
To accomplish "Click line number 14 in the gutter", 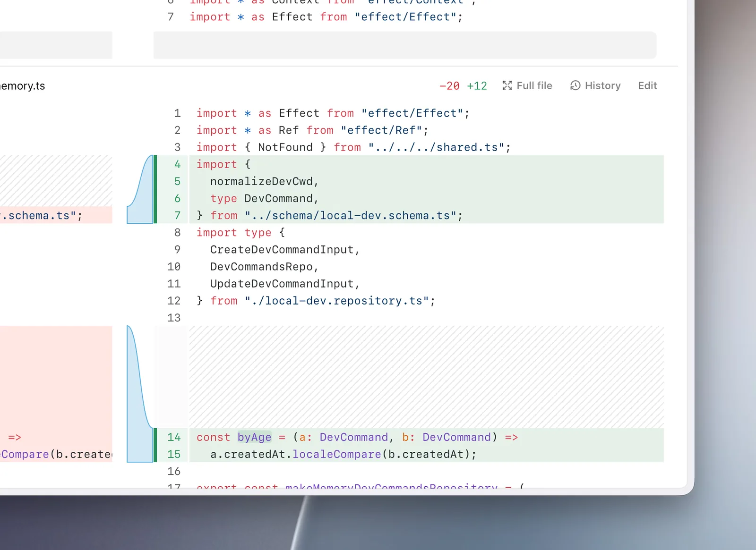I will pos(174,437).
